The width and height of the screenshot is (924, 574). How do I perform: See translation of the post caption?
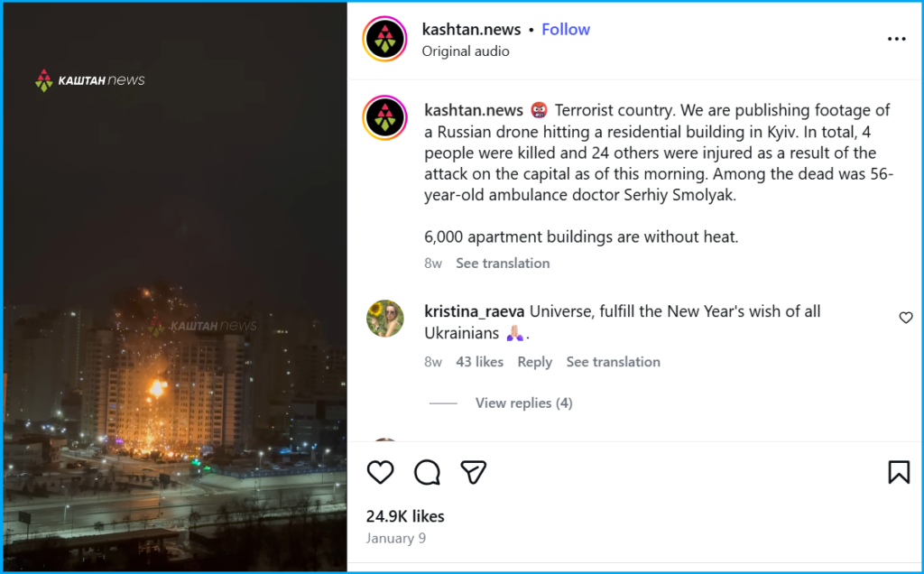503,264
